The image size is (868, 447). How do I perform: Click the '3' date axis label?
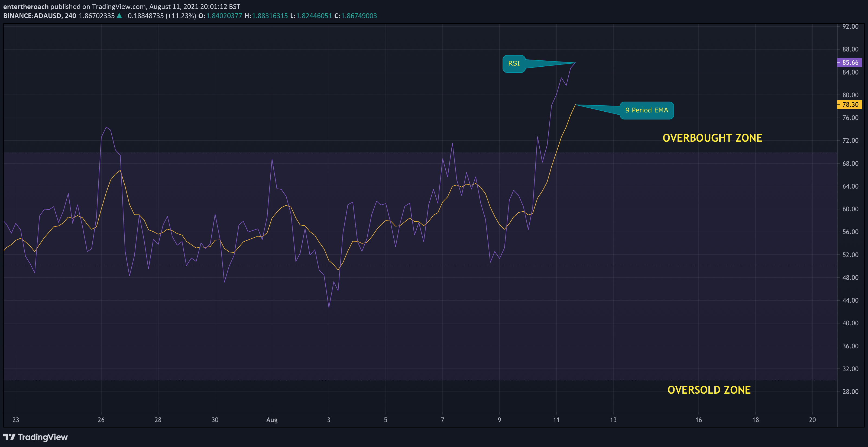pyautogui.click(x=329, y=420)
